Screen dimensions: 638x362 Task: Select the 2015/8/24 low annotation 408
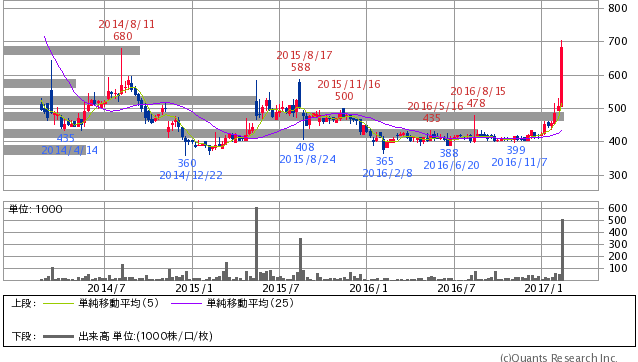pos(305,147)
